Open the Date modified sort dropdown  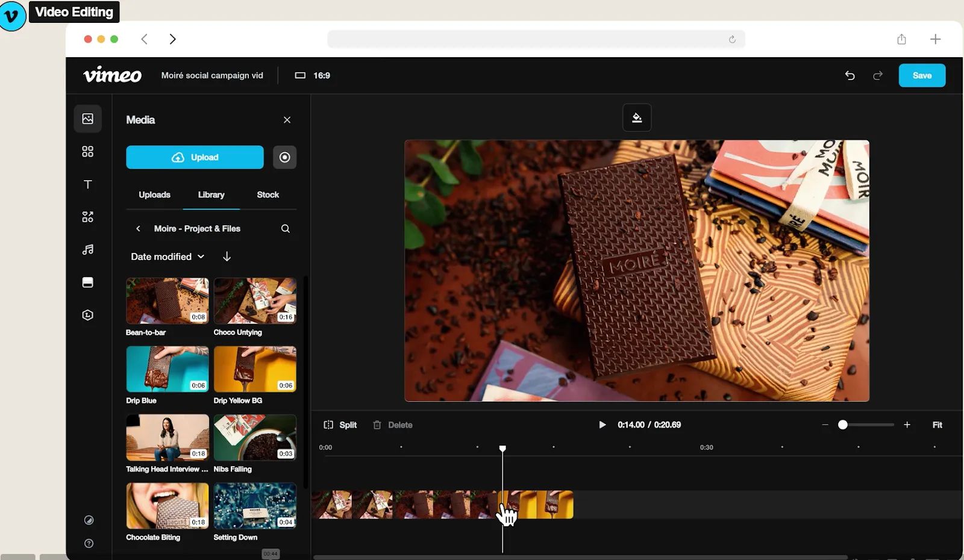(x=167, y=257)
